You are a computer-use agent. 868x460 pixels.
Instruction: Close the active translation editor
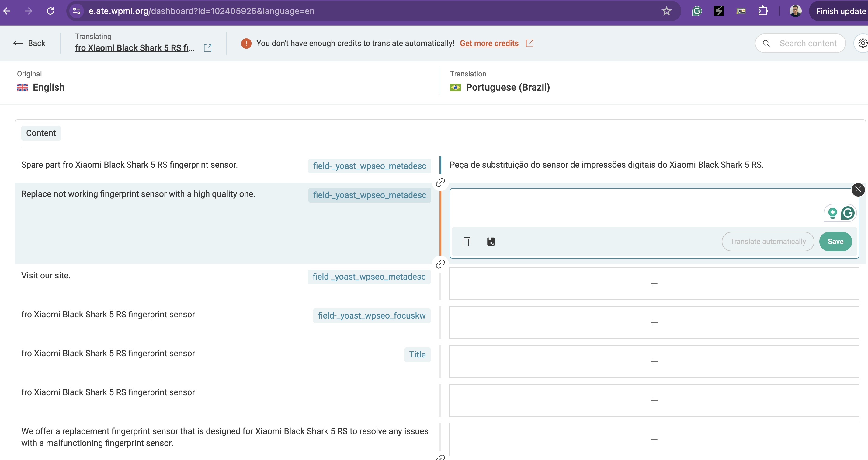(x=858, y=190)
